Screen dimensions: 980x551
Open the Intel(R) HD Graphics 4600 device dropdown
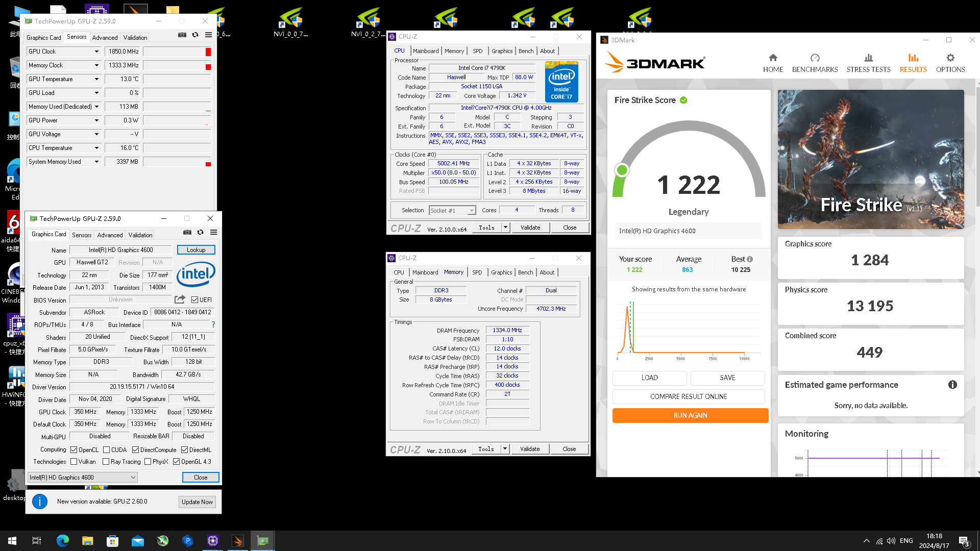83,478
